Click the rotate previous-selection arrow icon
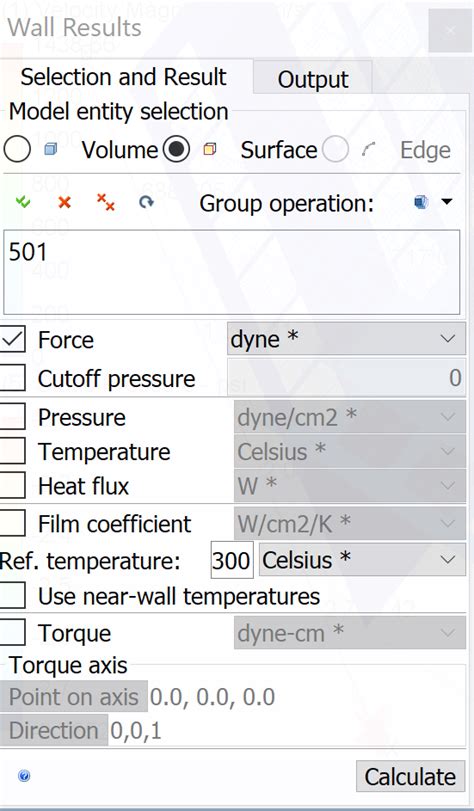This screenshot has width=474, height=811. (x=146, y=203)
